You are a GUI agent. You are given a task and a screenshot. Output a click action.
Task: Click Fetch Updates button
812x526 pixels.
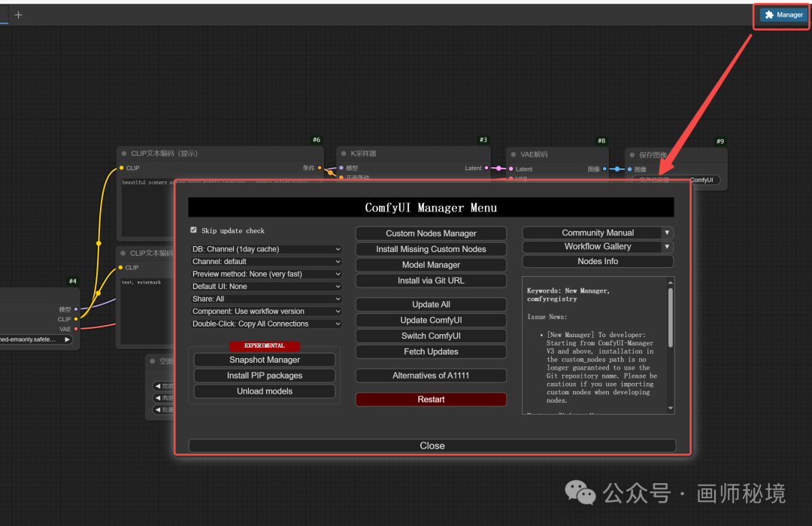click(431, 351)
